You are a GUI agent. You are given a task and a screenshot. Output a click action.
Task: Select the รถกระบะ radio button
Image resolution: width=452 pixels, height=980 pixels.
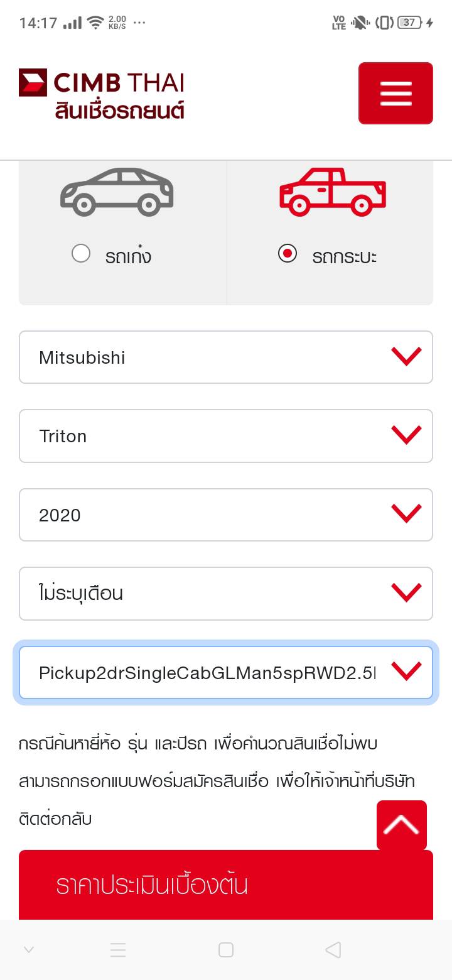coord(288,254)
